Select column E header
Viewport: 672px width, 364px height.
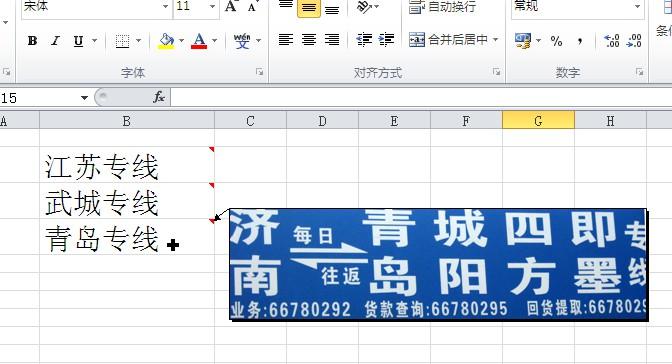click(394, 121)
